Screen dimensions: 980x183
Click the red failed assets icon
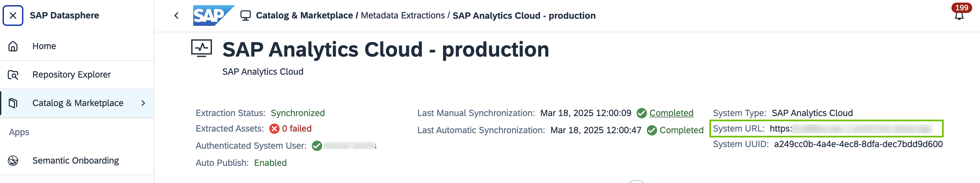tap(274, 129)
